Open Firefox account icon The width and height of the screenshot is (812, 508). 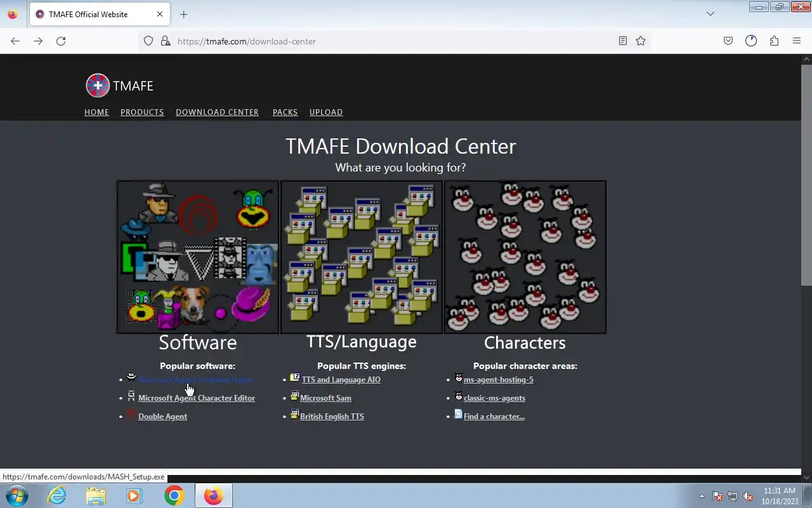coord(751,41)
